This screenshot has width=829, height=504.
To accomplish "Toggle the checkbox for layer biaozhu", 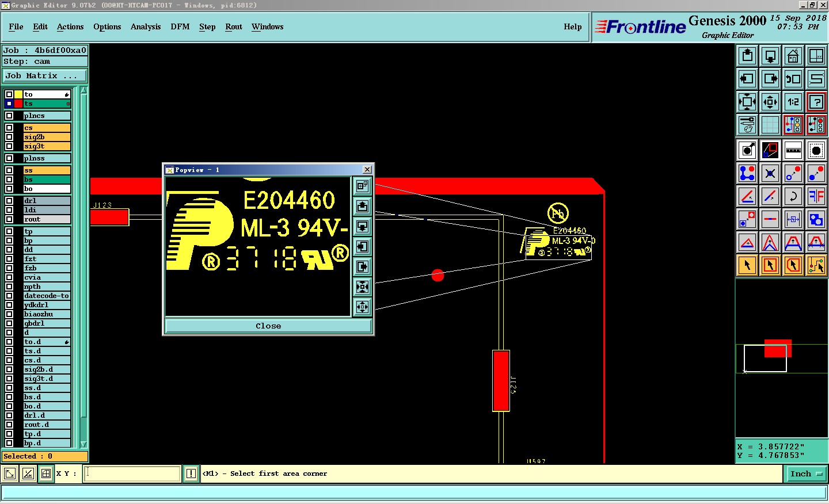I will [9, 314].
